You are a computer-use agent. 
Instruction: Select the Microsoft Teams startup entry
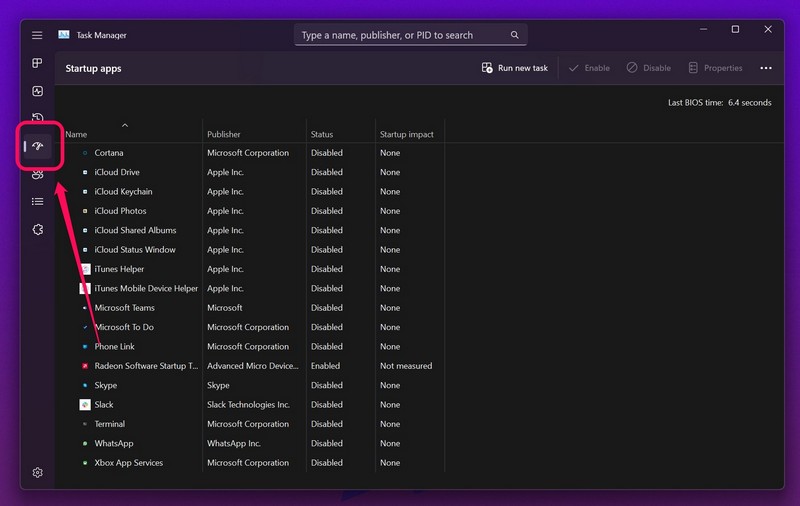point(125,308)
